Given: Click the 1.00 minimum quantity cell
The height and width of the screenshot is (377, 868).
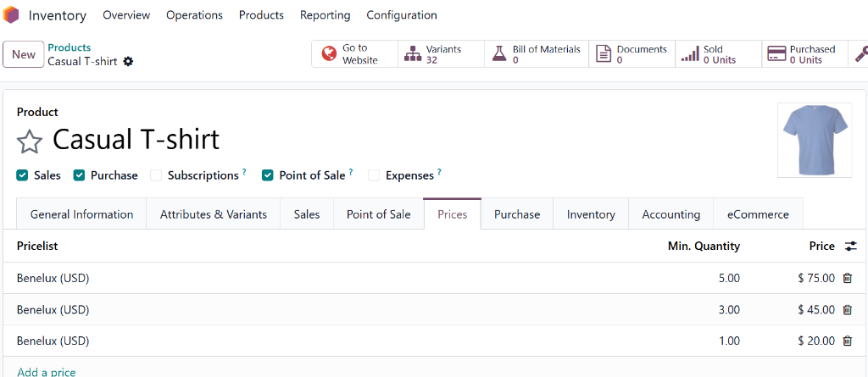Looking at the screenshot, I should (729, 341).
